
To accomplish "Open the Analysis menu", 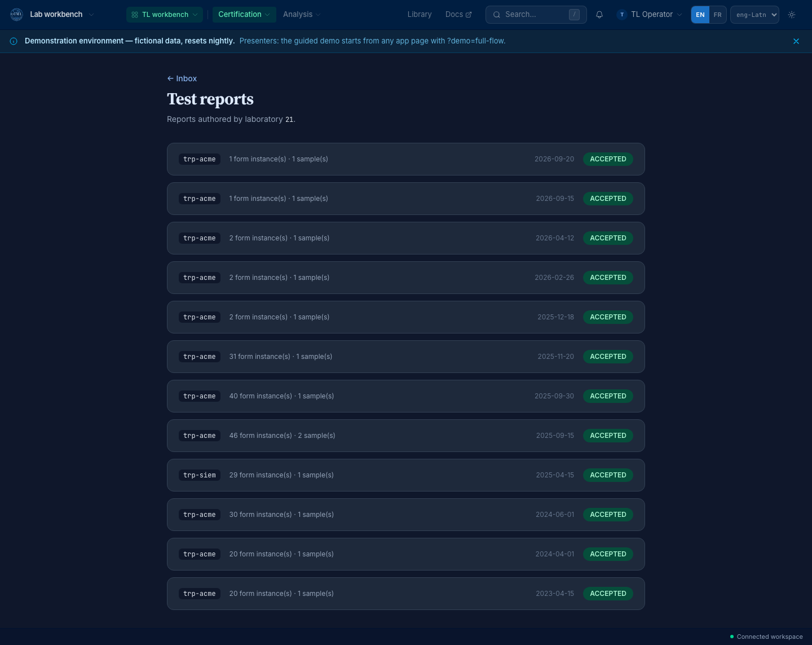I will point(302,15).
